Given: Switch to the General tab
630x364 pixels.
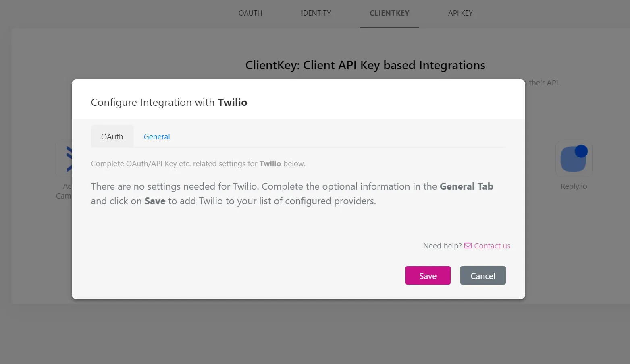Looking at the screenshot, I should pyautogui.click(x=157, y=136).
